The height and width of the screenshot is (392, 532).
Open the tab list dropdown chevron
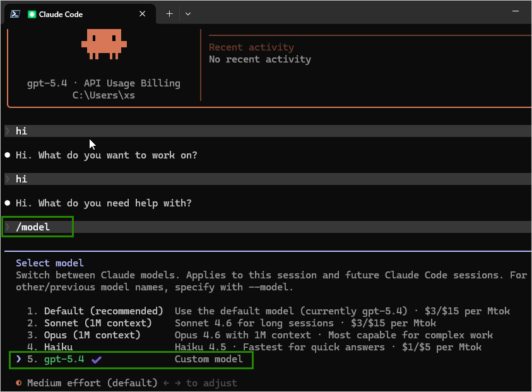(189, 13)
